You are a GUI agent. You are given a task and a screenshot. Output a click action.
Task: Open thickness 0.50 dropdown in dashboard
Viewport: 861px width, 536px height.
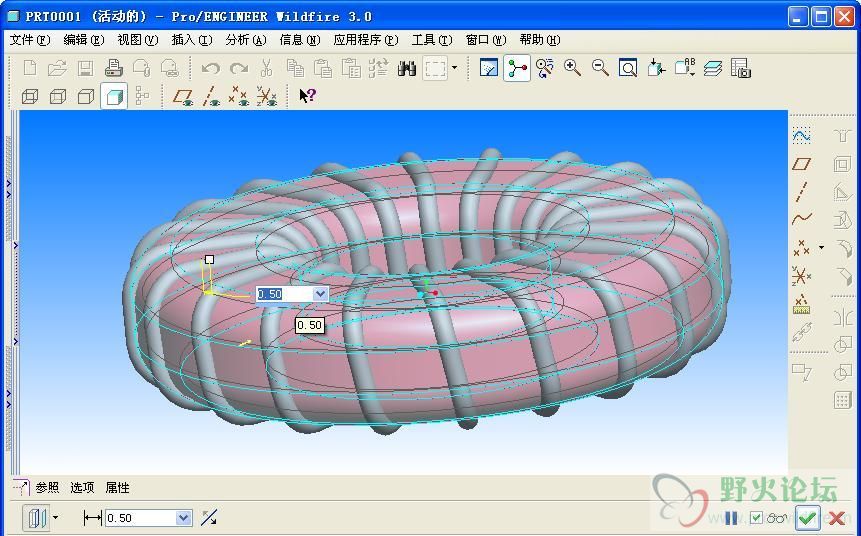(184, 518)
